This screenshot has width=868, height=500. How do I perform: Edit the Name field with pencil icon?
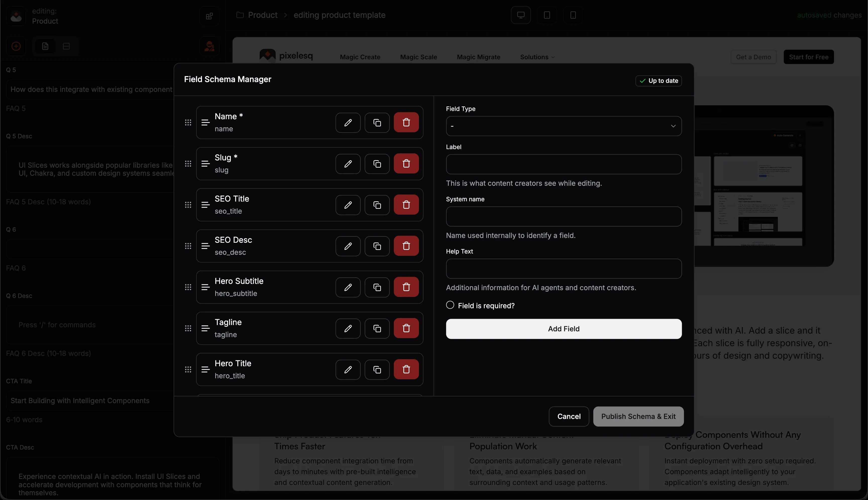click(x=348, y=122)
